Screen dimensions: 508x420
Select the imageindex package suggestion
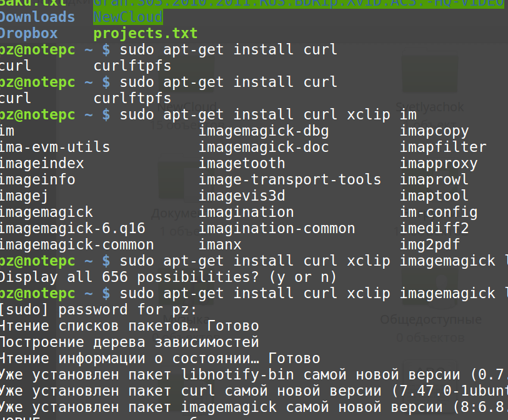pyautogui.click(x=41, y=163)
